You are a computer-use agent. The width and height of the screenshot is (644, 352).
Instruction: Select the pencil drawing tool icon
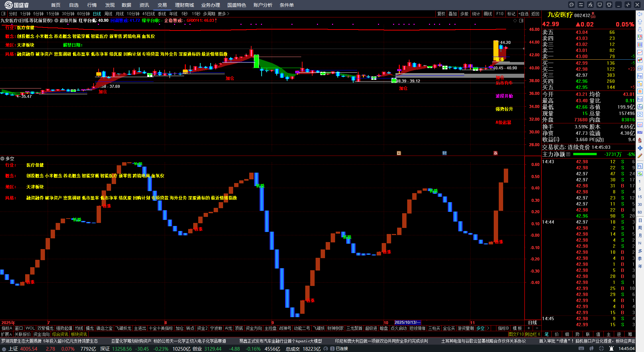coord(640,156)
